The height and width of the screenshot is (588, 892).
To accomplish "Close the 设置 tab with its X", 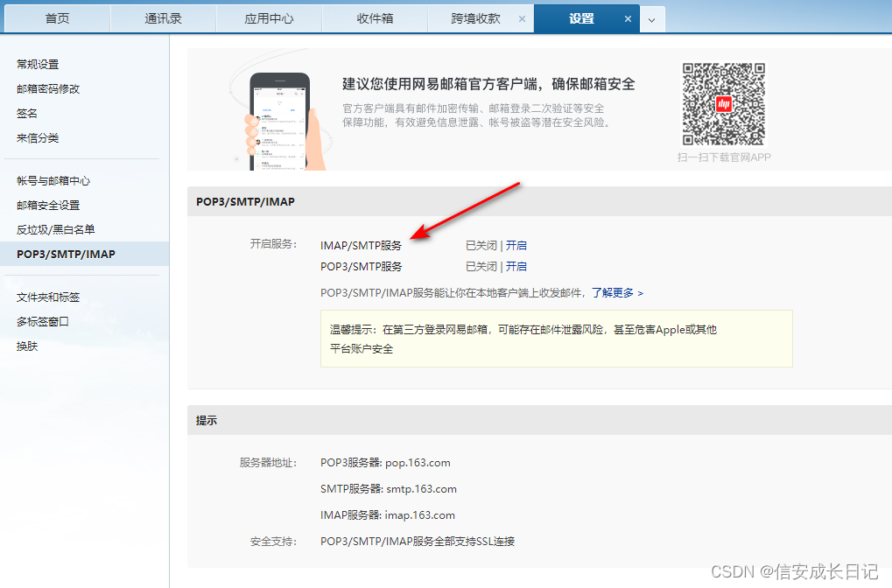I will coord(628,18).
